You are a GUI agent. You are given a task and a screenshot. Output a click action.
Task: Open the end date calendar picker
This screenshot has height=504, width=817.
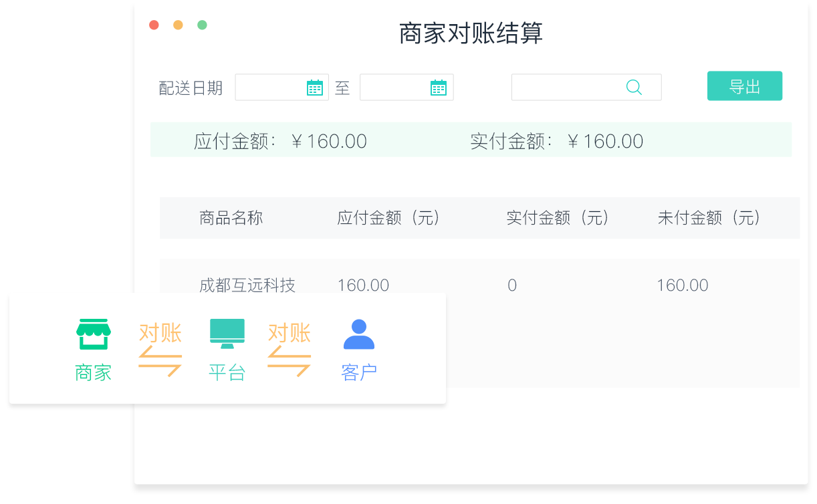438,87
